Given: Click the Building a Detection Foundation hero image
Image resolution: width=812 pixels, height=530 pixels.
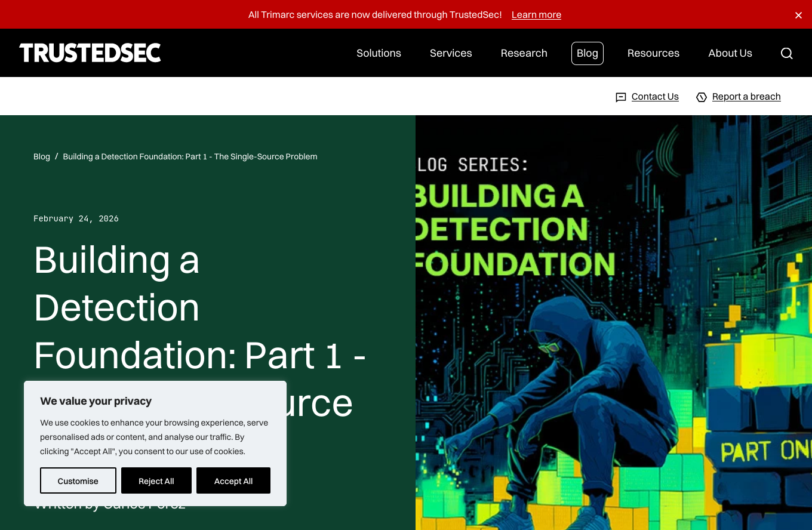Looking at the screenshot, I should [613, 322].
